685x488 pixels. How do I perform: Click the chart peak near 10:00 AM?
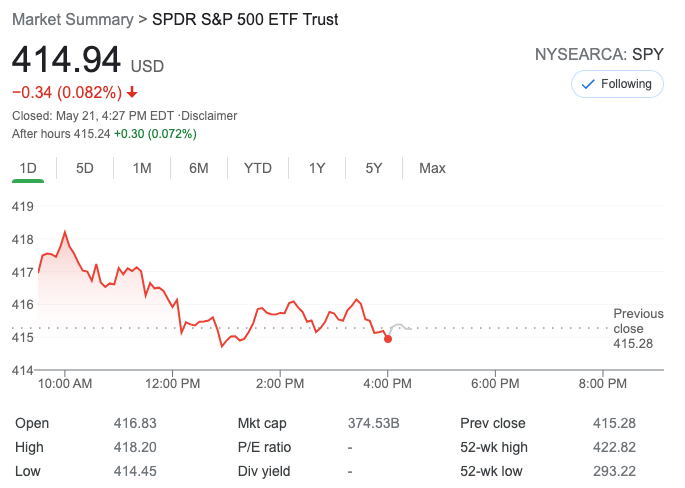(x=65, y=232)
